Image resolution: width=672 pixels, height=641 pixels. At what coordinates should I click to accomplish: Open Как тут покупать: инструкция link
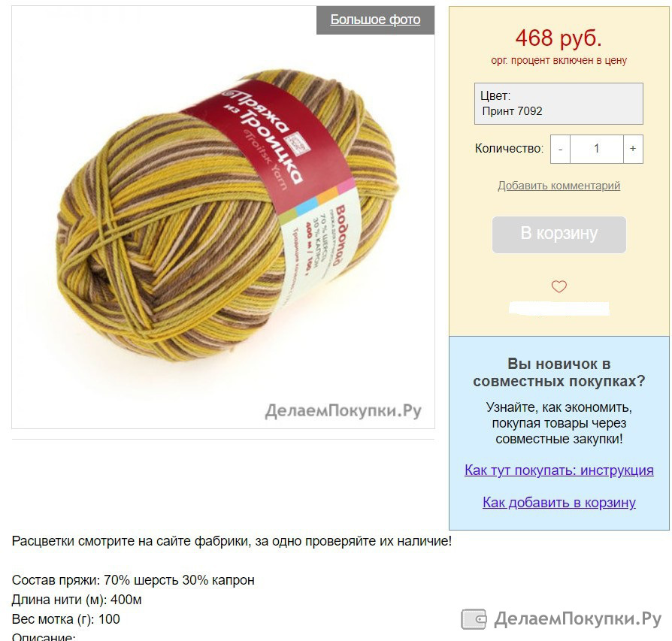(558, 470)
